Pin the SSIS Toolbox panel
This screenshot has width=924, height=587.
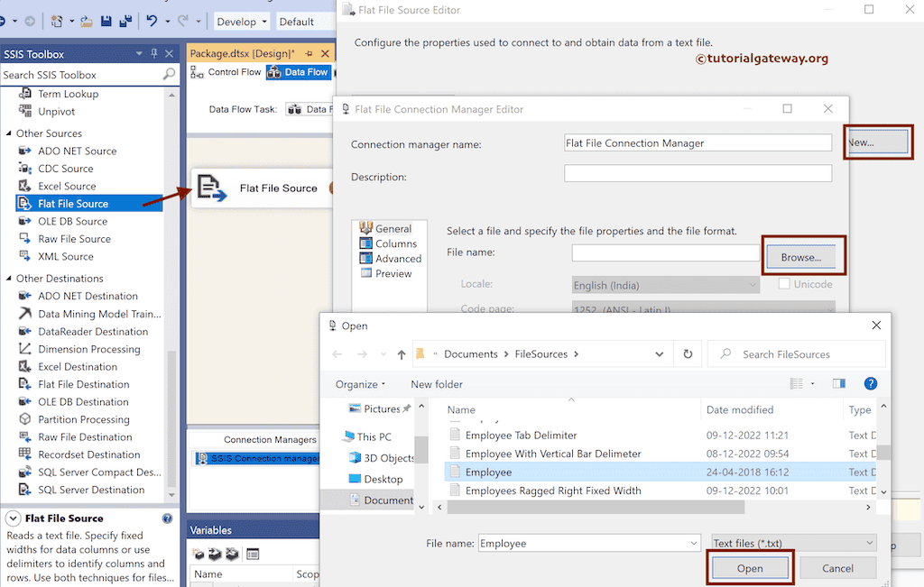pyautogui.click(x=153, y=53)
